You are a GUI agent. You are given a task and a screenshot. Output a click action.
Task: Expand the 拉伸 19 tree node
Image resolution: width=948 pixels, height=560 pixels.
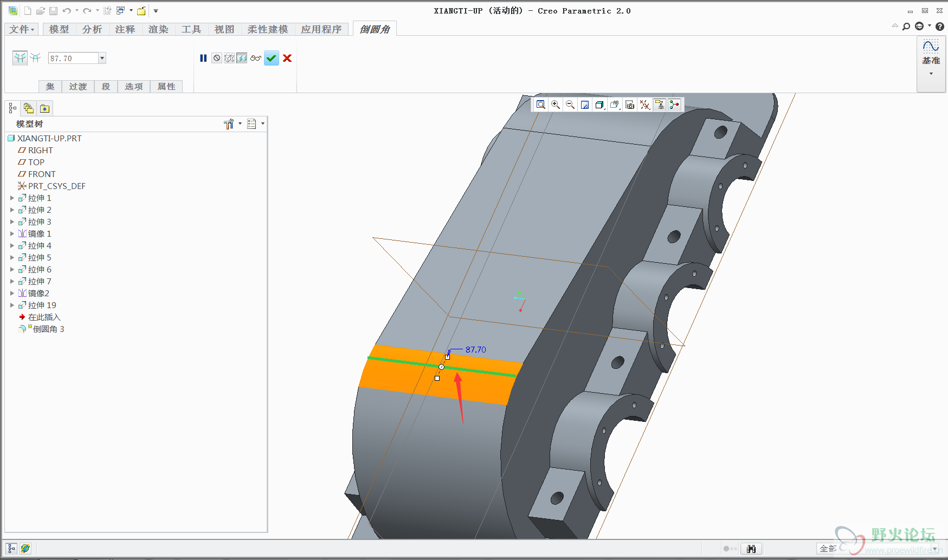click(x=12, y=305)
